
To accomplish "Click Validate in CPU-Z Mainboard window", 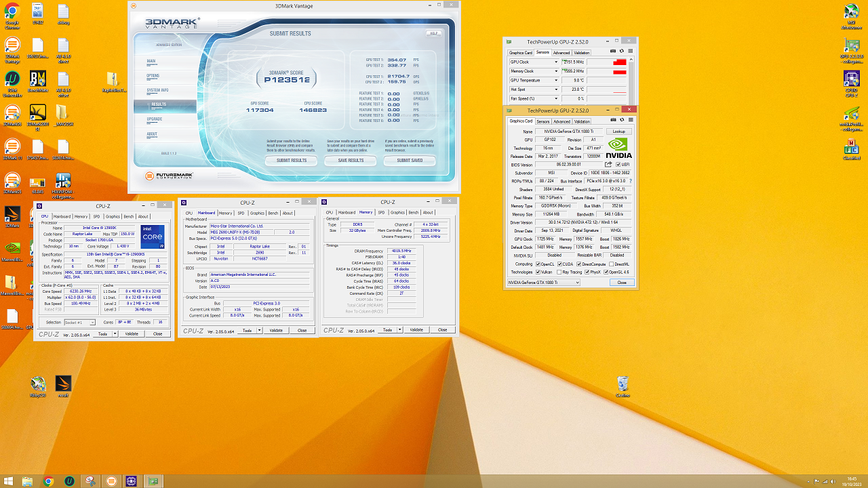I will click(276, 331).
